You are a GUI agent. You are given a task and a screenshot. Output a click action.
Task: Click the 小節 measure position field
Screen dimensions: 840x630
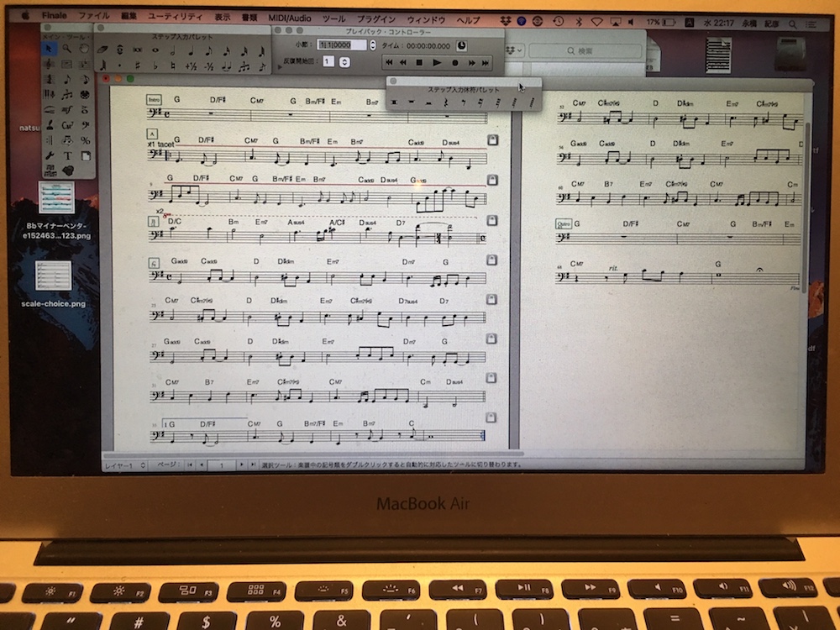point(343,45)
